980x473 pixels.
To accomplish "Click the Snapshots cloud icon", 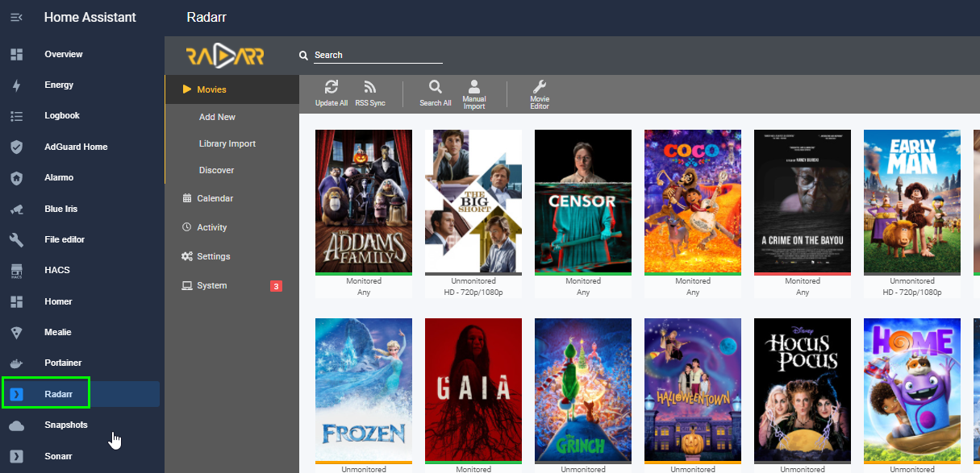I will click(x=16, y=425).
